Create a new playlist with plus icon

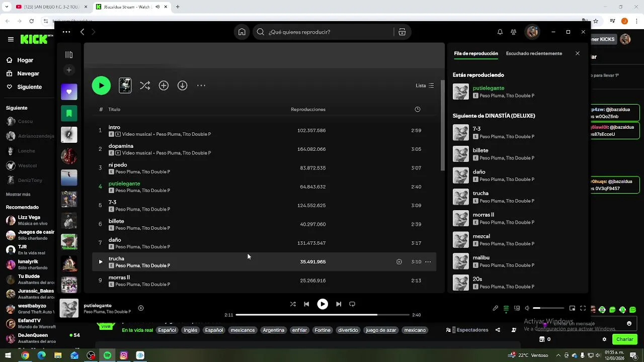pos(69,70)
